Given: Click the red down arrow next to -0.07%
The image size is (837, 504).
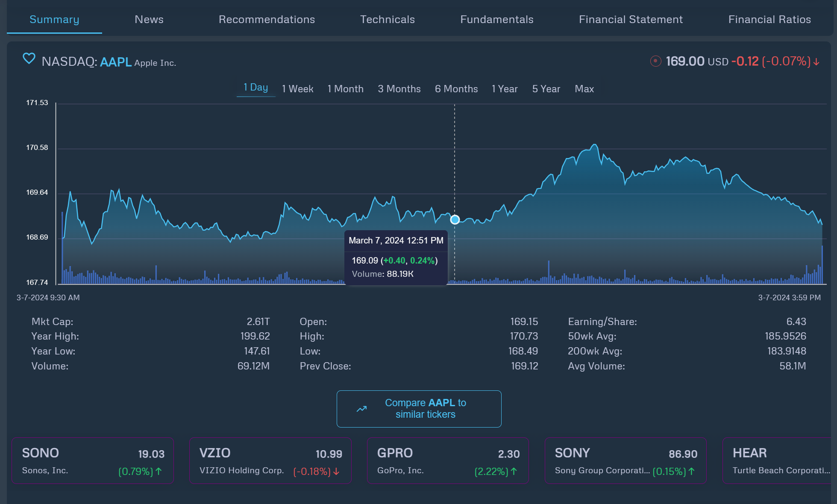Looking at the screenshot, I should tap(816, 62).
